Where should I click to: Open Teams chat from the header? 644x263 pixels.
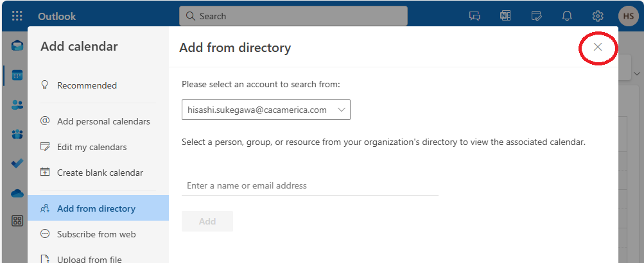[475, 16]
